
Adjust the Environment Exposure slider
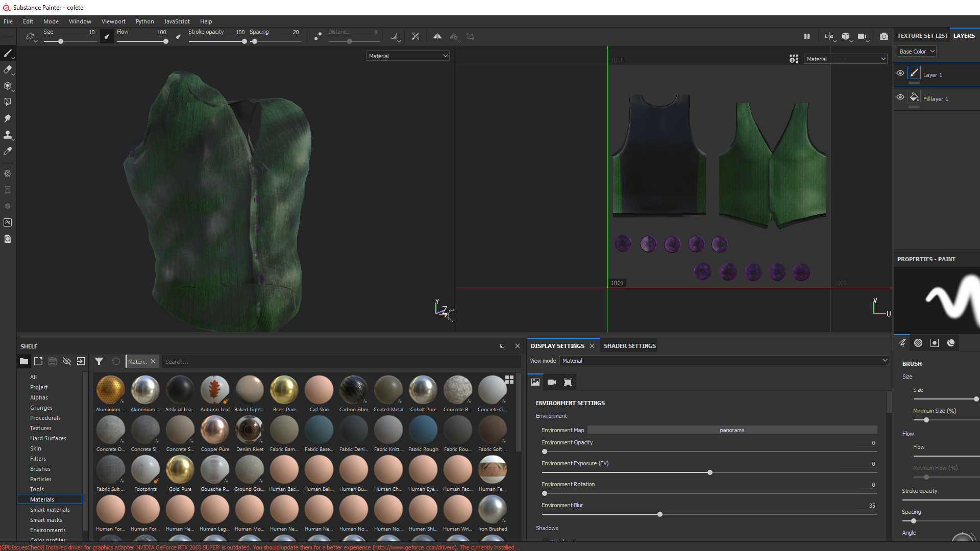point(710,472)
